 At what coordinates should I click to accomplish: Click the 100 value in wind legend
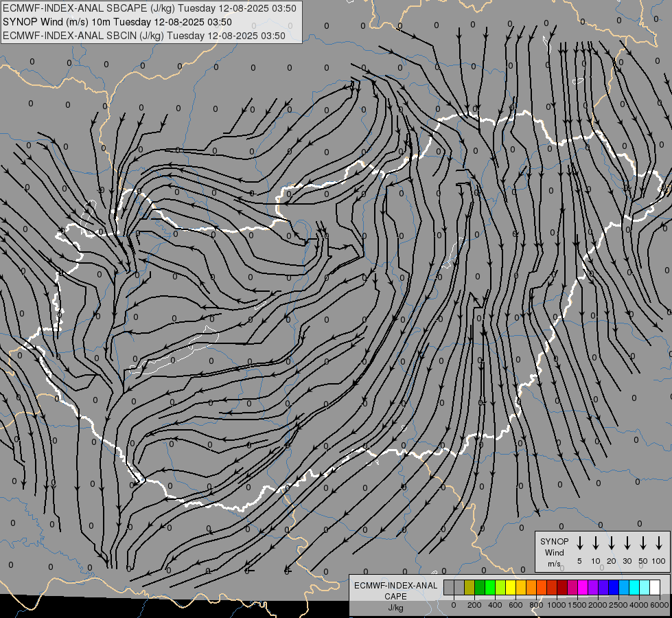tap(659, 561)
